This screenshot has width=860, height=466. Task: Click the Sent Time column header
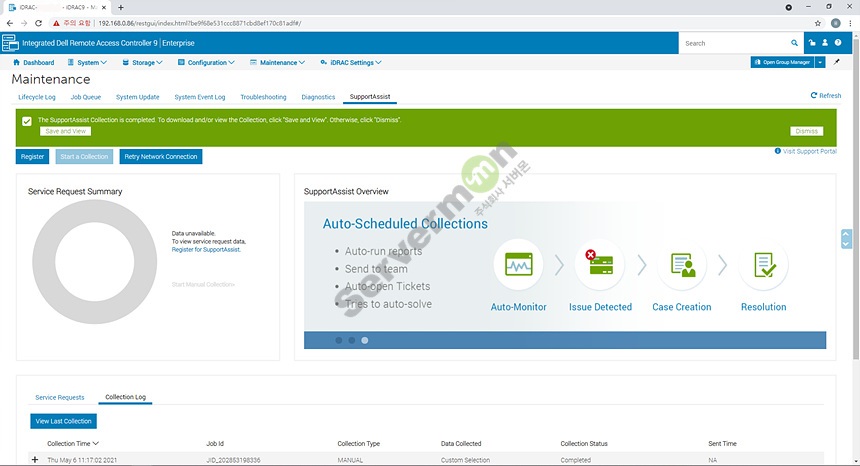coord(722,444)
